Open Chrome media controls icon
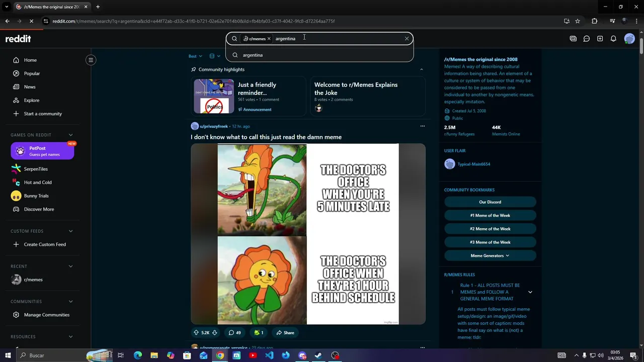Screen dimensions: 644x362 [612, 21]
